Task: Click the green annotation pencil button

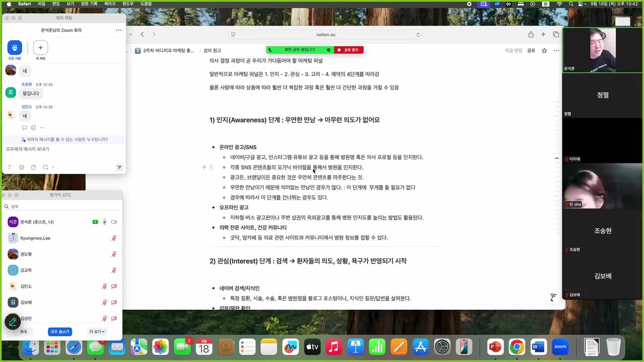Action: point(13,322)
